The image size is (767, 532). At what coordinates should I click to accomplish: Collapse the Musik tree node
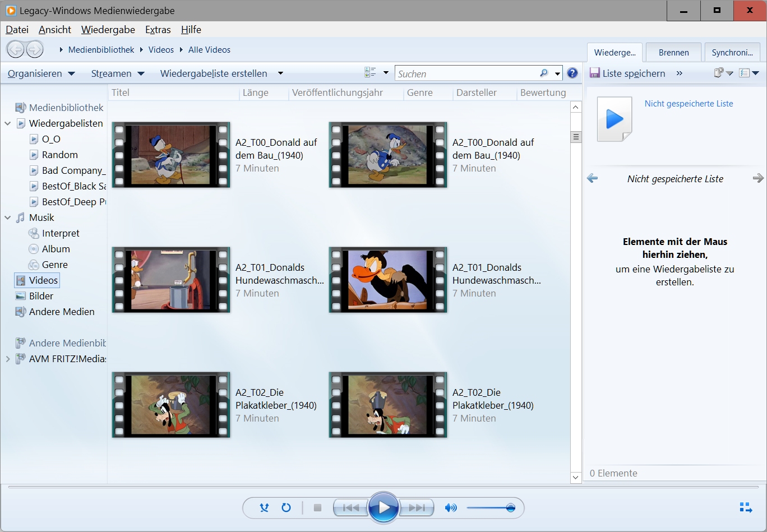point(7,218)
